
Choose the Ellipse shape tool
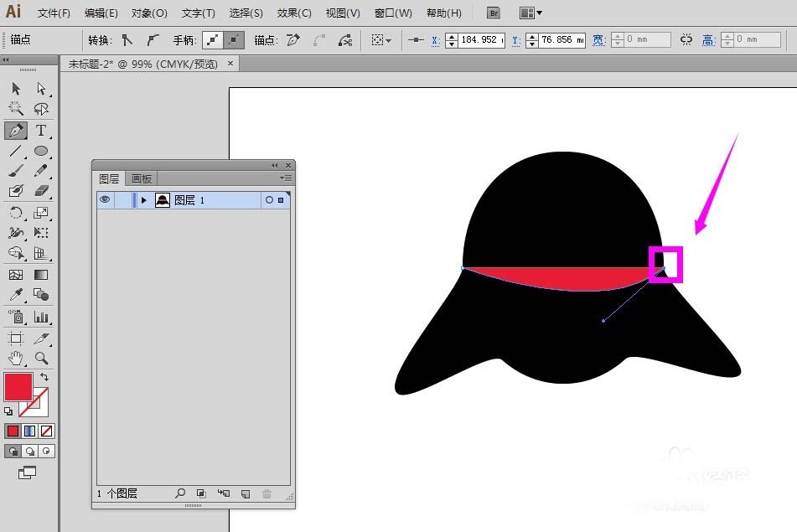coord(40,152)
